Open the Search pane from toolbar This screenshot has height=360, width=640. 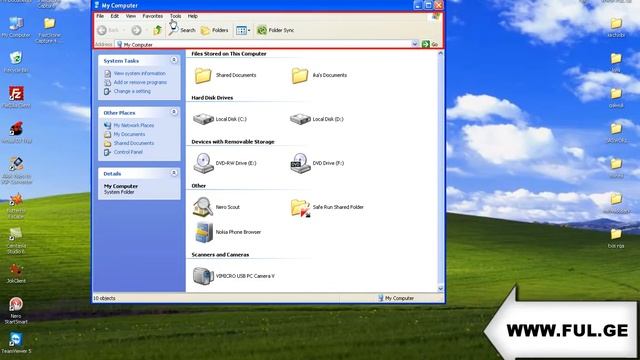point(182,30)
